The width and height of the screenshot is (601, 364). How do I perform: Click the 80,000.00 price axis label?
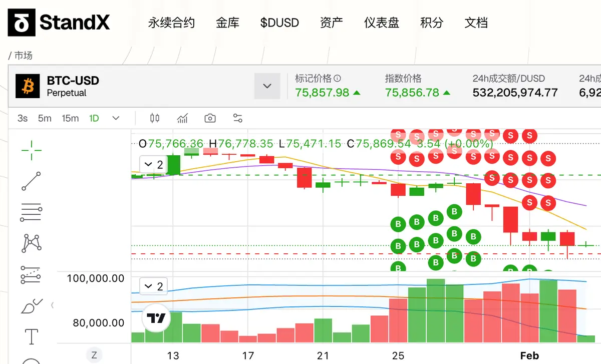point(99,323)
